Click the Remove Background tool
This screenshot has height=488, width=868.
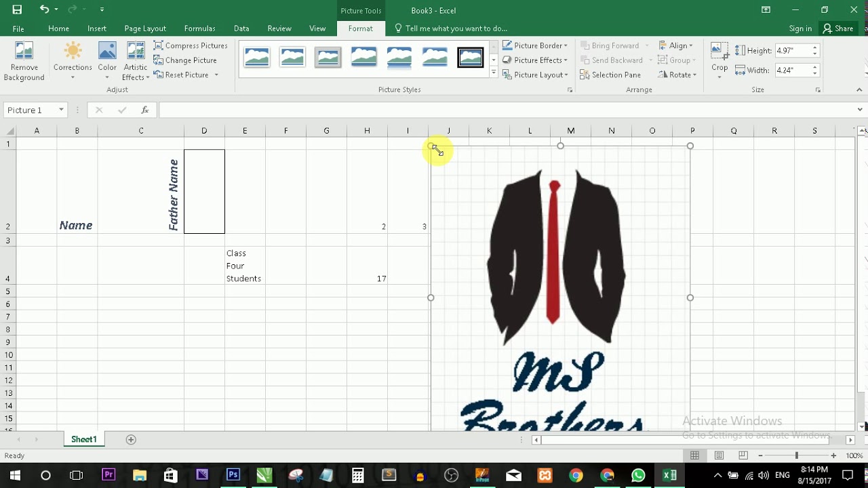(24, 62)
